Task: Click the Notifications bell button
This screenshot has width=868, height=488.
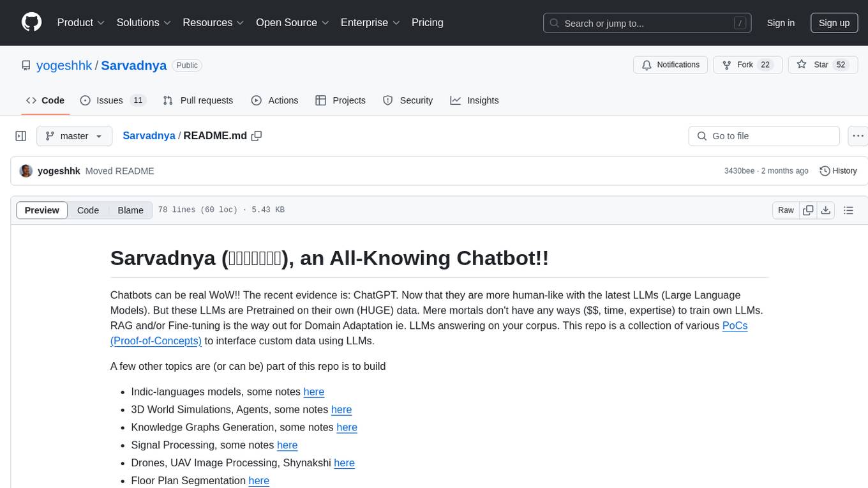Action: point(671,65)
